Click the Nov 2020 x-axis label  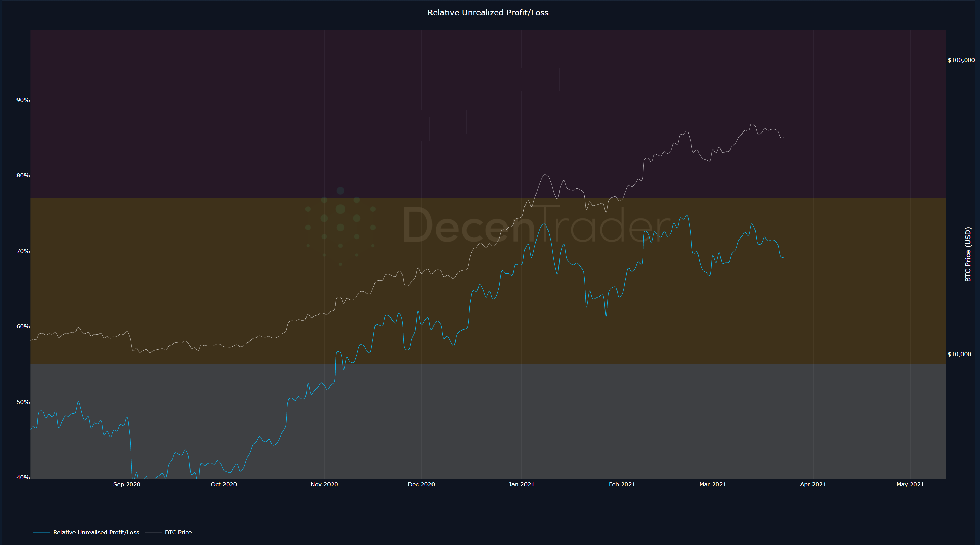pyautogui.click(x=324, y=484)
